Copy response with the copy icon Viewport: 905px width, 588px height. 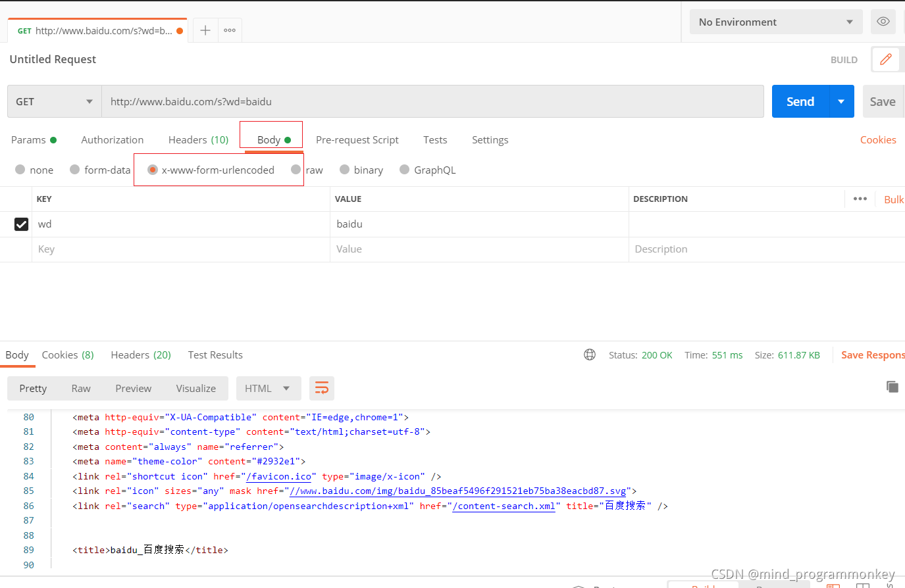pyautogui.click(x=892, y=387)
